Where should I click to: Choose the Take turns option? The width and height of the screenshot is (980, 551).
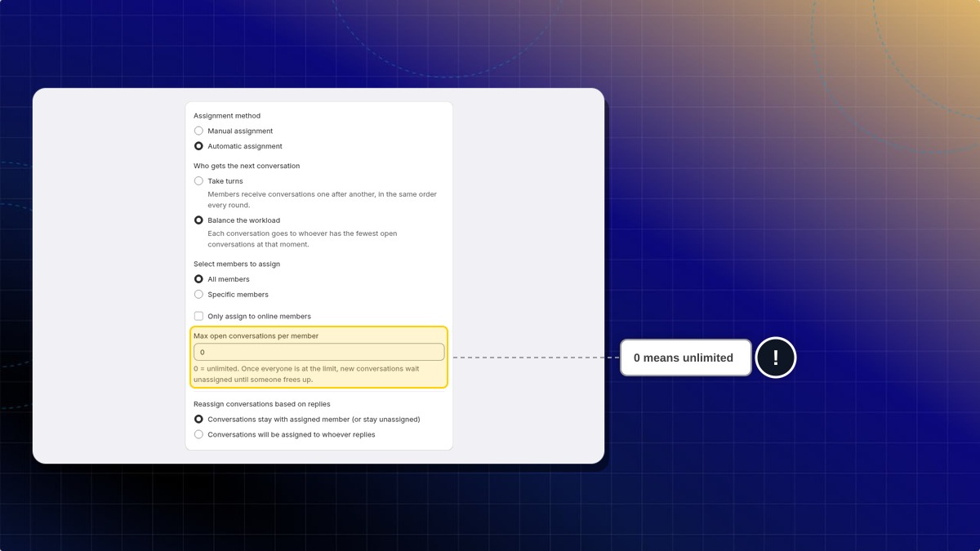tap(198, 181)
